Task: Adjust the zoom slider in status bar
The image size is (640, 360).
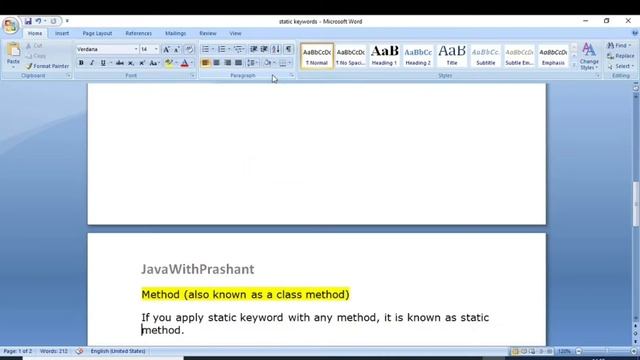Action: point(606,351)
